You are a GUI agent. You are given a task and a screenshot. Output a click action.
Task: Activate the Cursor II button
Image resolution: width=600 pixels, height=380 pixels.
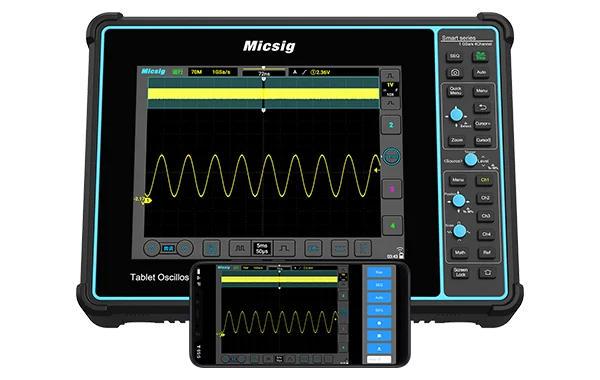coord(483,140)
